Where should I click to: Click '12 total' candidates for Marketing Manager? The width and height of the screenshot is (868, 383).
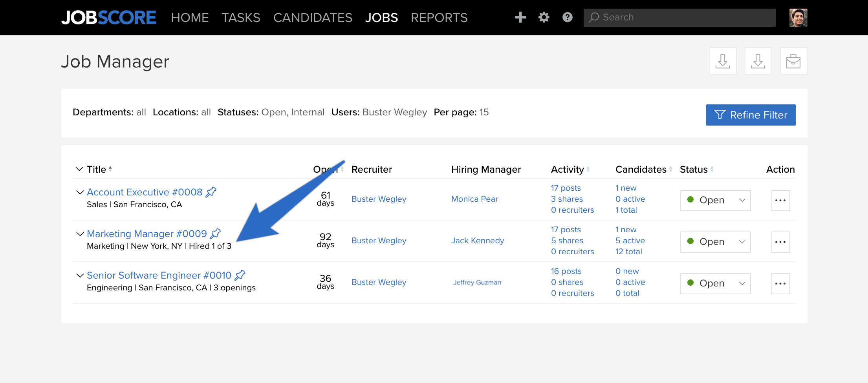tap(628, 252)
